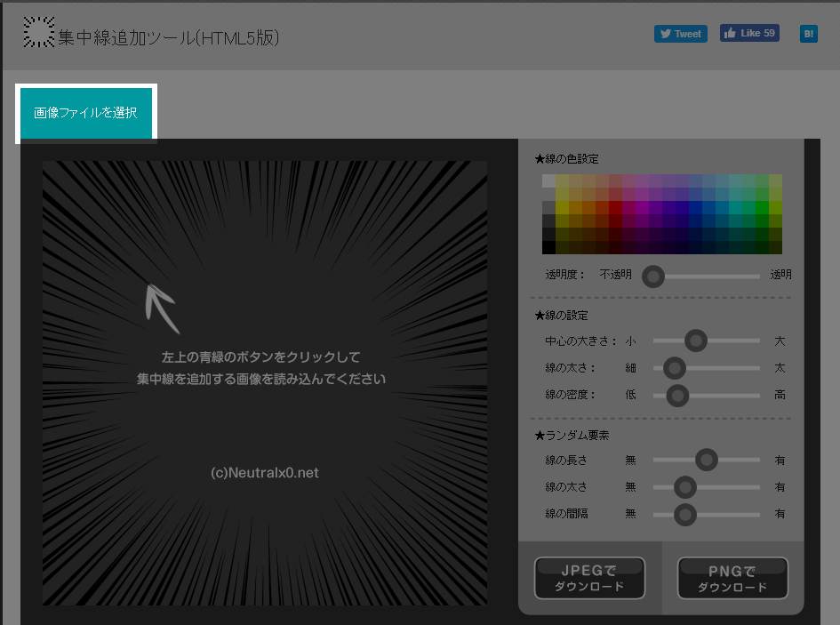Click the 線の太さ slider under ランダム要素

684,486
